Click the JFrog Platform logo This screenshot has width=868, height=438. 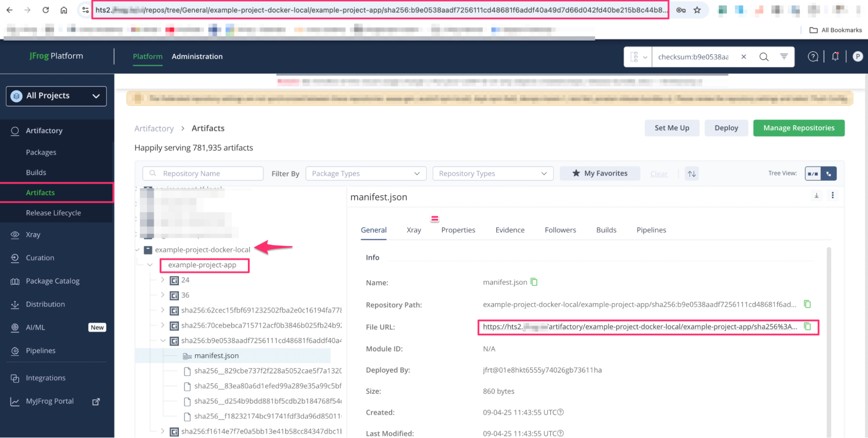56,56
